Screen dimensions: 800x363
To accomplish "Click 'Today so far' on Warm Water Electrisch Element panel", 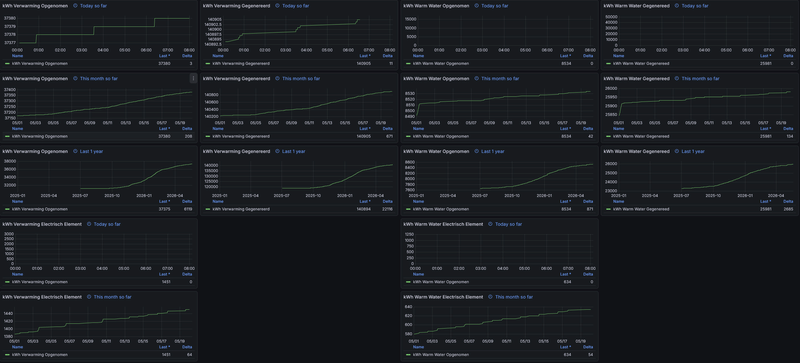I will (508, 224).
